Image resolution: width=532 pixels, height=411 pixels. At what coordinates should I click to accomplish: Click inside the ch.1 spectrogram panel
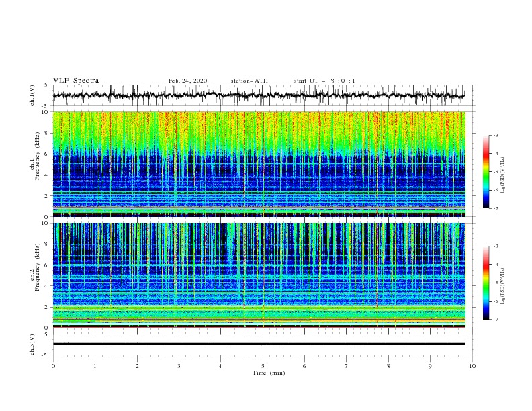click(x=259, y=164)
